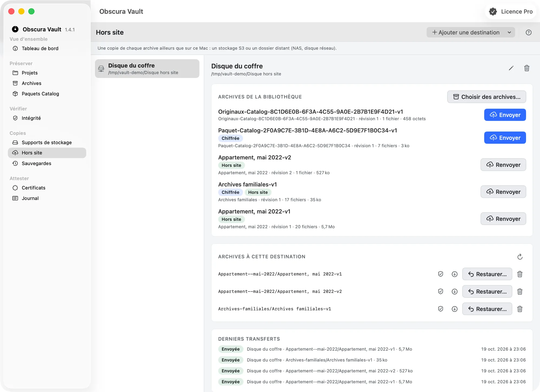
Task: Delete the Appartement mai 2022-v2 remote archive
Action: (x=520, y=292)
